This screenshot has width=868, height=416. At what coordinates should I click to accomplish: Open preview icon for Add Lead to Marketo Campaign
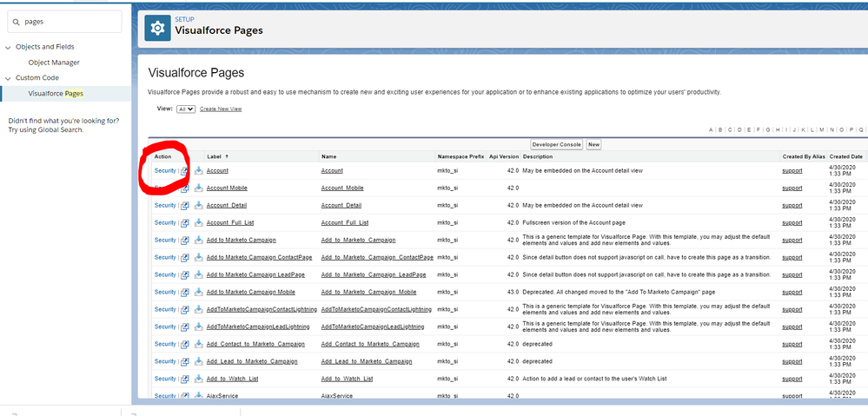tap(184, 361)
